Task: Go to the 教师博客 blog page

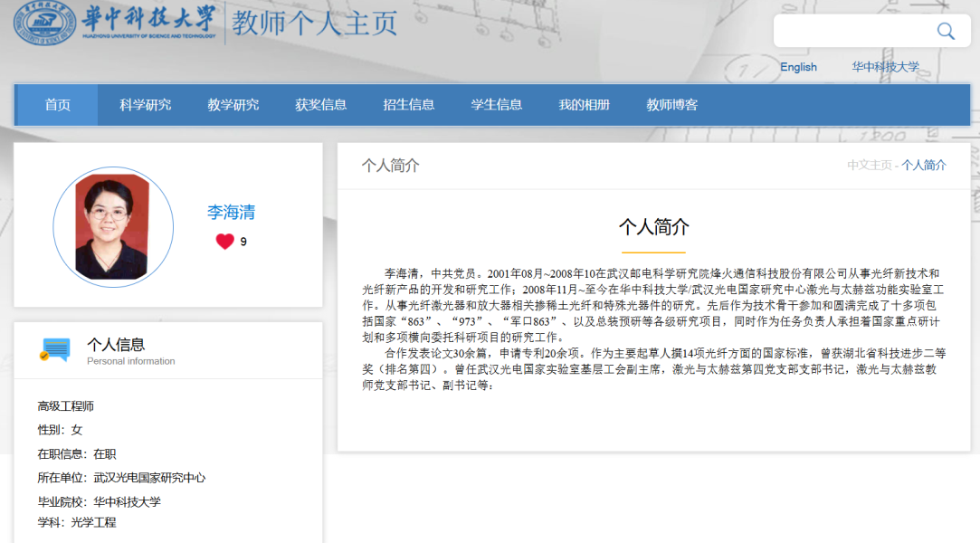Action: (x=671, y=105)
